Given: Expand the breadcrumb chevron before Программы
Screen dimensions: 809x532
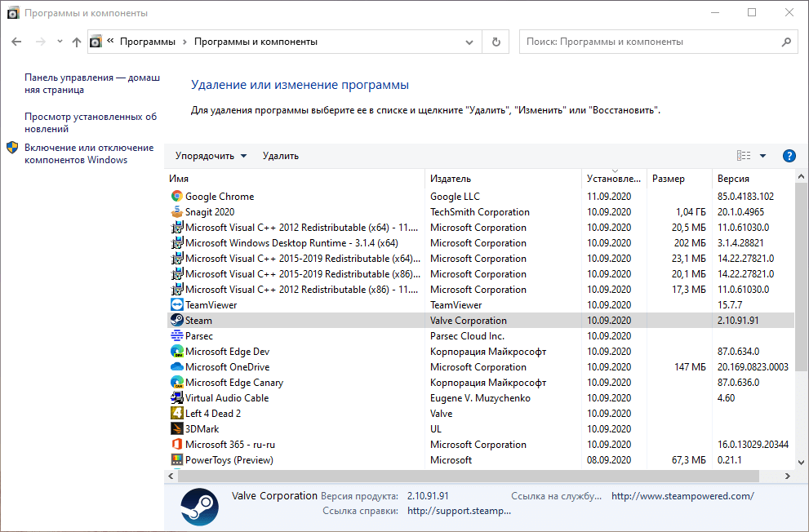Looking at the screenshot, I should 110,42.
